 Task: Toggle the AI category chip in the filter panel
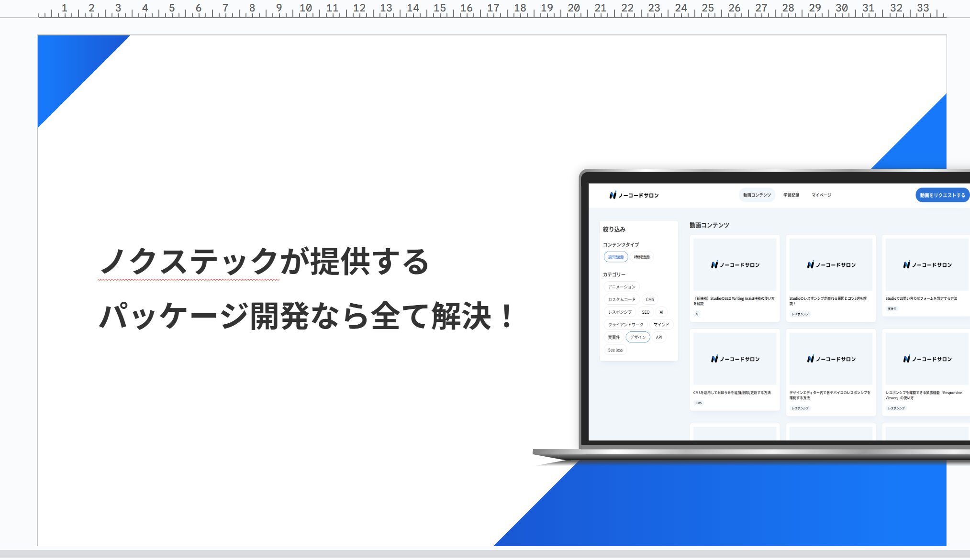pyautogui.click(x=661, y=312)
